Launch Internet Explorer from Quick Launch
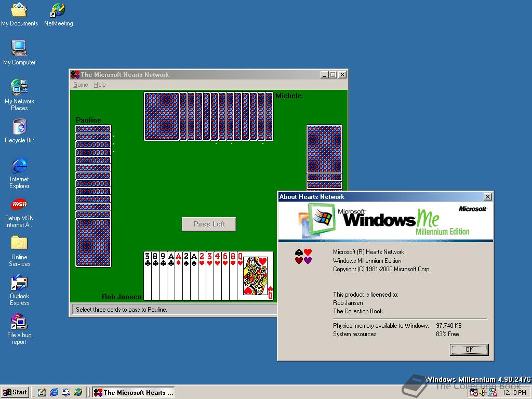Screen dimensions: 532x399 54,392
